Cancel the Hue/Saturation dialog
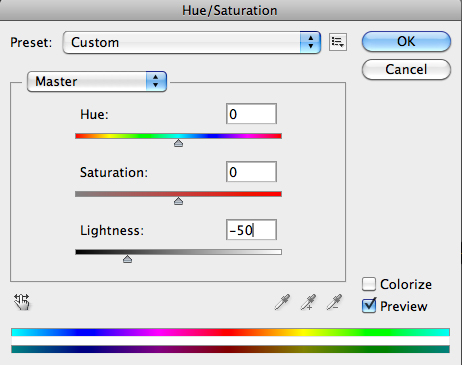 pos(406,69)
